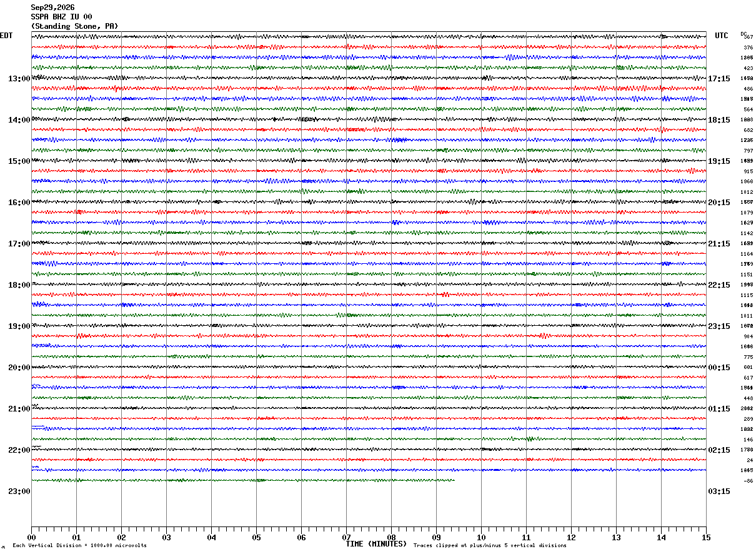756x554 pixels.
Task: Select the Sep29,2026 date text
Action: tap(52, 8)
